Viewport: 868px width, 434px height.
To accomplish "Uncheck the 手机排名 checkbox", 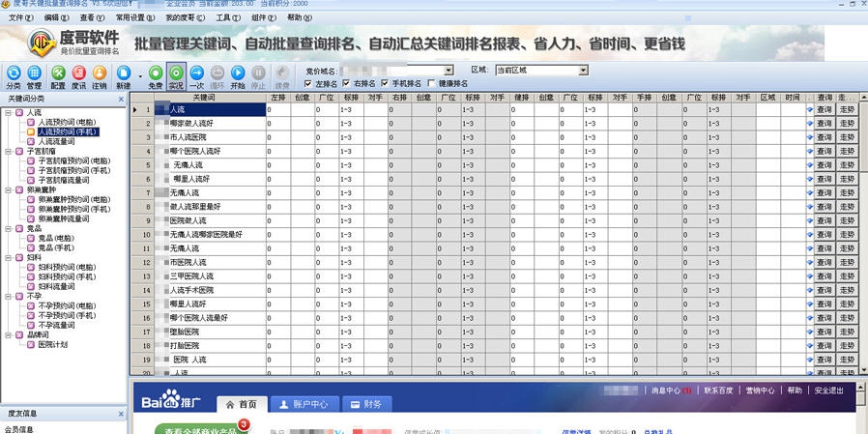I will [x=384, y=83].
